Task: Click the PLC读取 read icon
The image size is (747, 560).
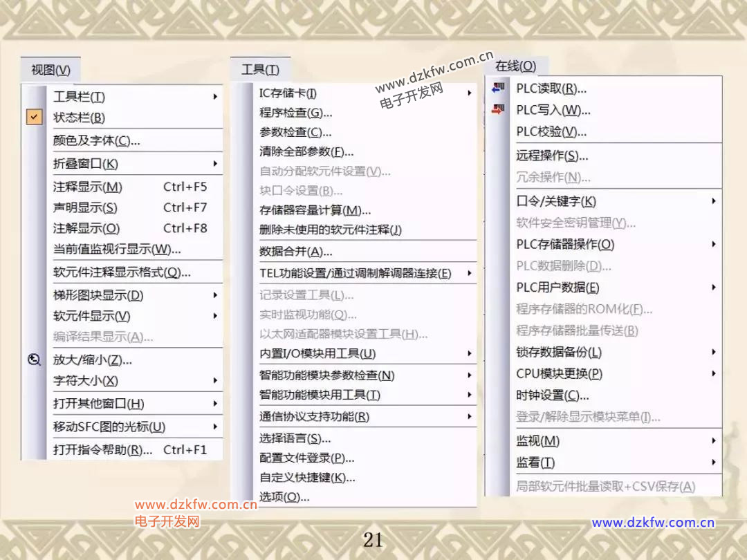Action: pyautogui.click(x=497, y=88)
